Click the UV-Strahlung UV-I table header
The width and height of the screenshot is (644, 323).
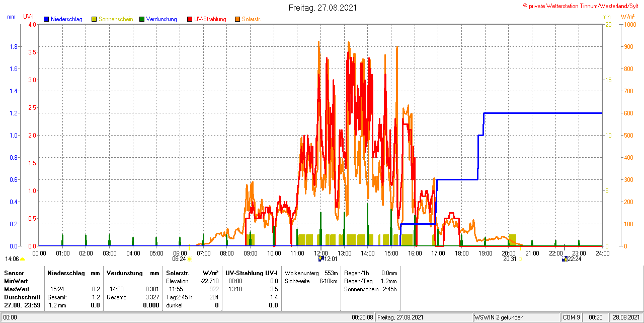pos(252,273)
